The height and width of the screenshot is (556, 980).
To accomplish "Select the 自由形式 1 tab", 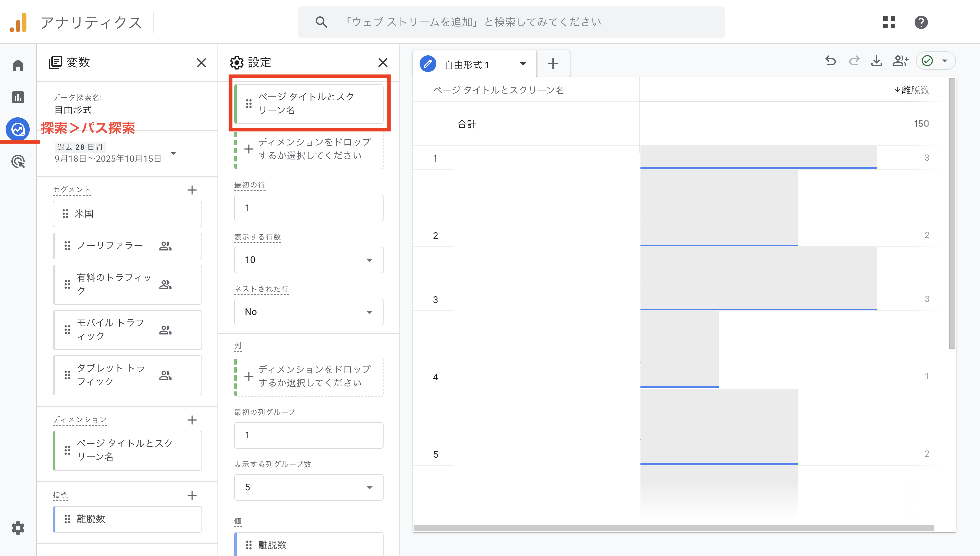I will 467,65.
